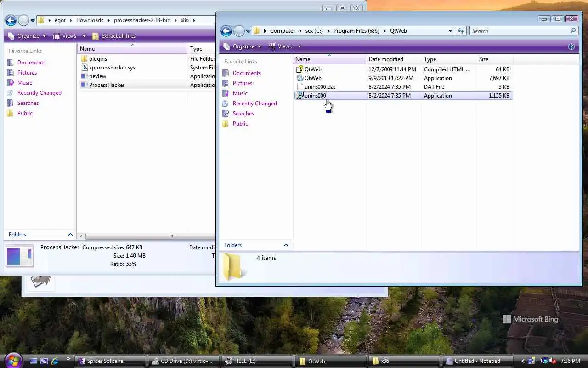Click the search magnifier icon in QtWeb window

573,31
